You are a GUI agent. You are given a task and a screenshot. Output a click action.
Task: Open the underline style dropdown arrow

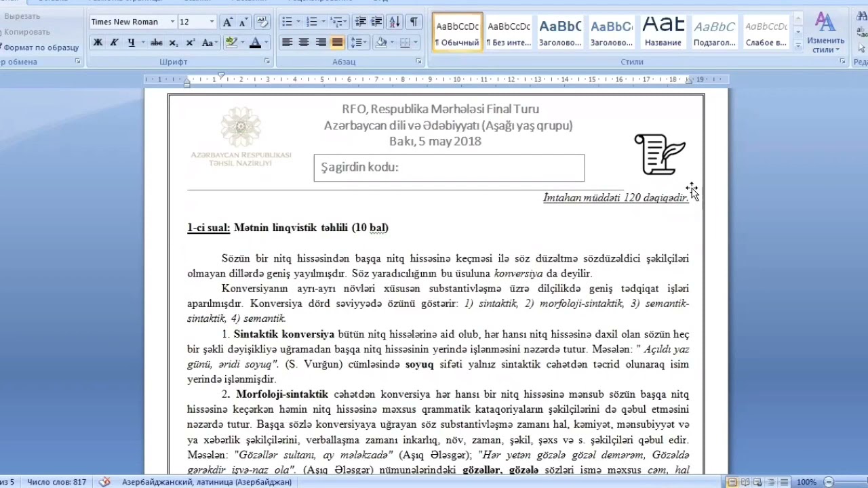coord(142,43)
